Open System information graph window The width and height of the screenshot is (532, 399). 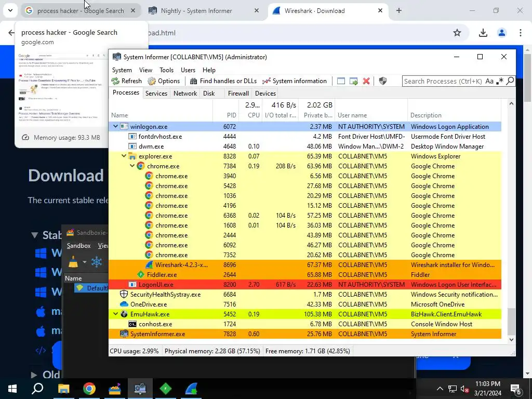(295, 81)
